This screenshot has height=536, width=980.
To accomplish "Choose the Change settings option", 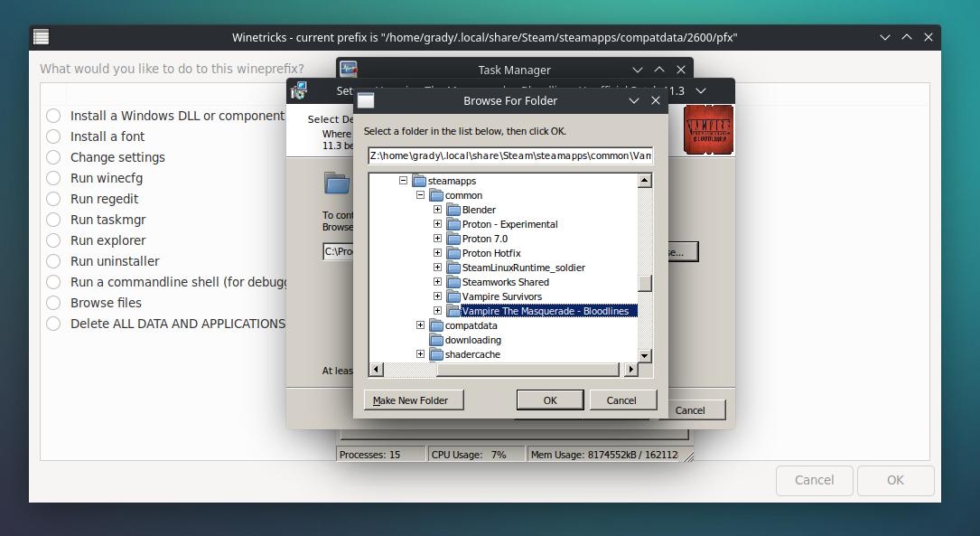I will click(54, 157).
